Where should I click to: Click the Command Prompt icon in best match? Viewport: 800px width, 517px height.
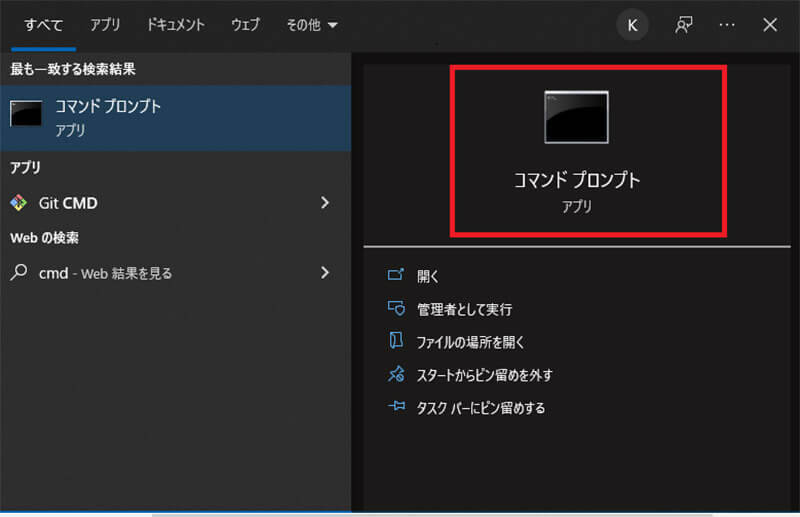pos(26,114)
